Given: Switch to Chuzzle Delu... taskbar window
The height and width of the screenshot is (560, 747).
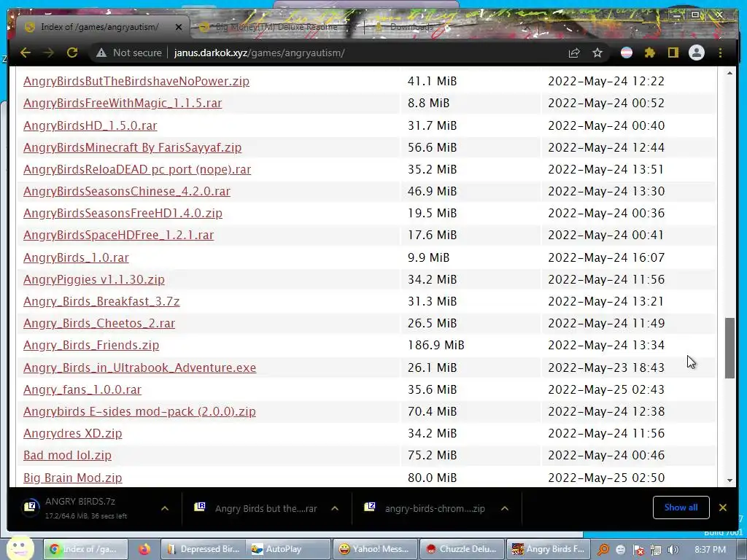Looking at the screenshot, I should 462,549.
